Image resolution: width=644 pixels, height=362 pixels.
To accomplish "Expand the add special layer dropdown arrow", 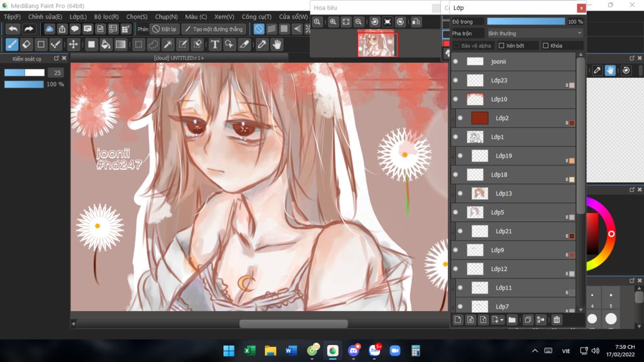I will 502,320.
